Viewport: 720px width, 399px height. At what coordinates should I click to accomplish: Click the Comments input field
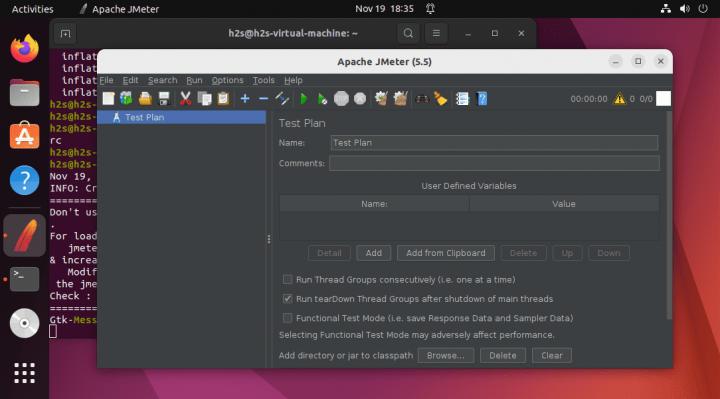(494, 163)
